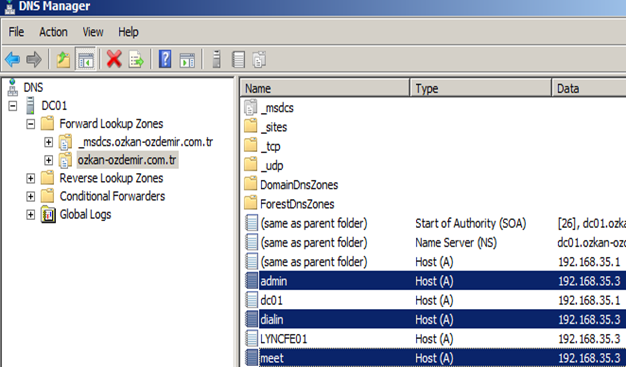Click the _sites folder icon
Viewport: 626px width, 367px height.
250,127
